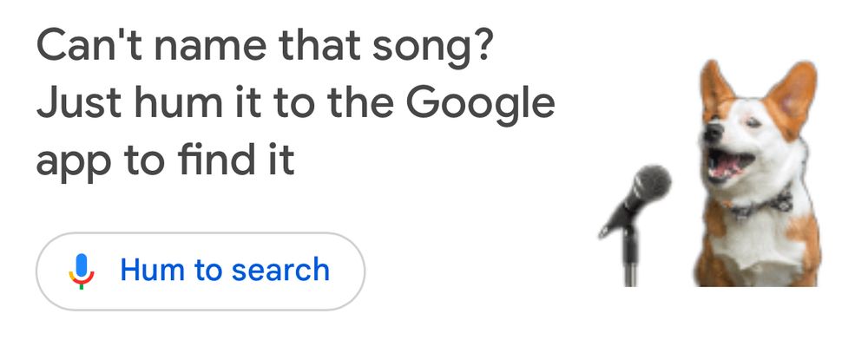This screenshot has height=340, width=868.
Task: Tap the Hum to search button
Action: 201,271
